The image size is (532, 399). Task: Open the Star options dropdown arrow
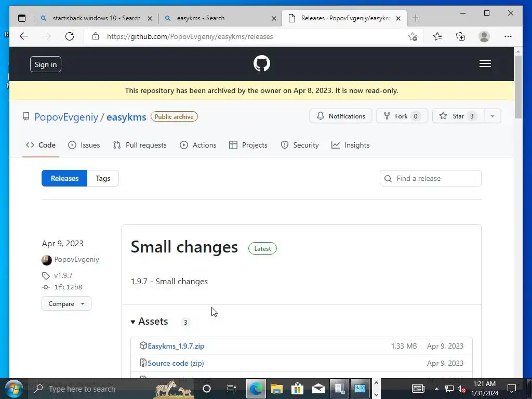493,116
